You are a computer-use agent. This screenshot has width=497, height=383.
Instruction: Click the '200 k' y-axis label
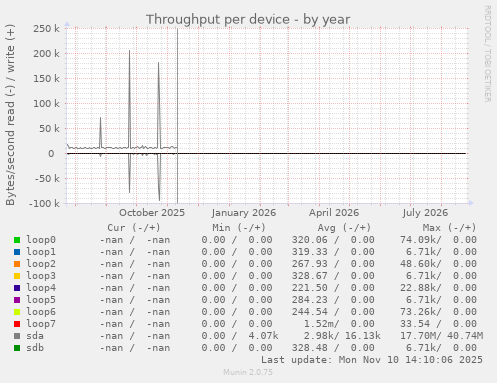coord(46,54)
